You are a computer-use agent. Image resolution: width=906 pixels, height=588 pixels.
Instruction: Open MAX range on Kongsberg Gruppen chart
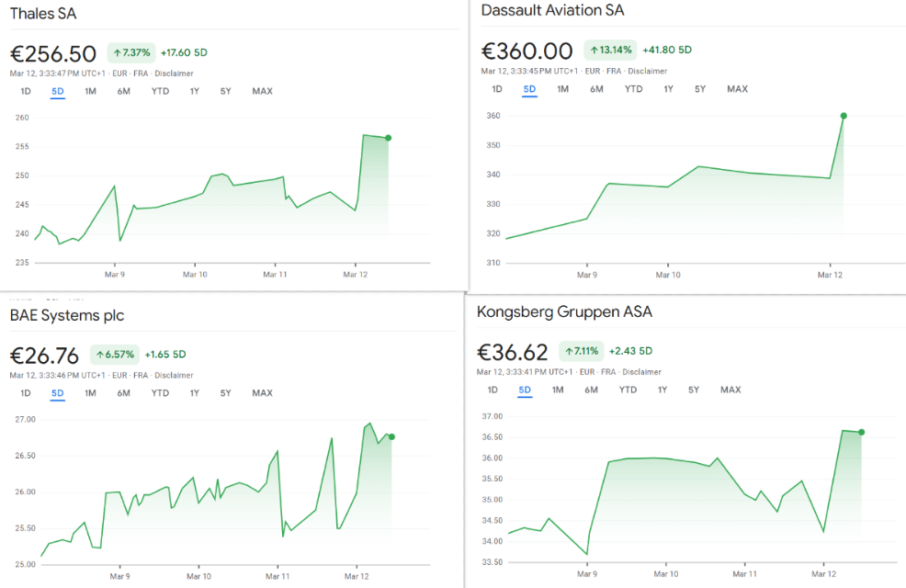[730, 390]
